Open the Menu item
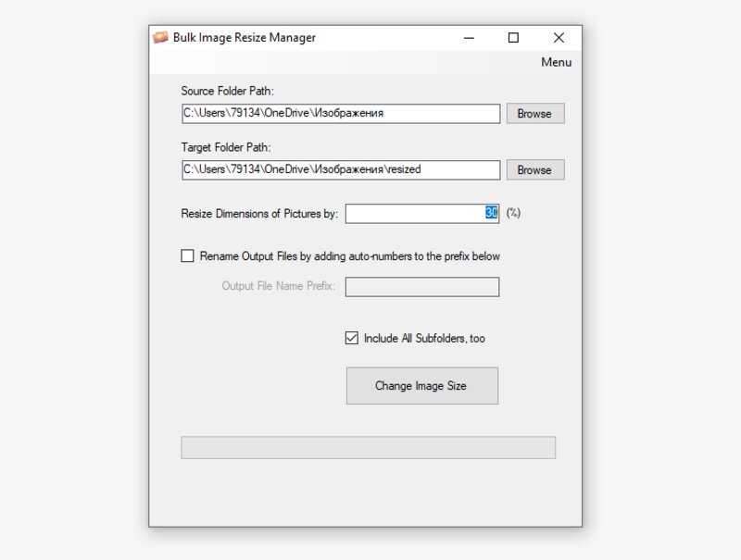The height and width of the screenshot is (560, 741). [x=557, y=62]
